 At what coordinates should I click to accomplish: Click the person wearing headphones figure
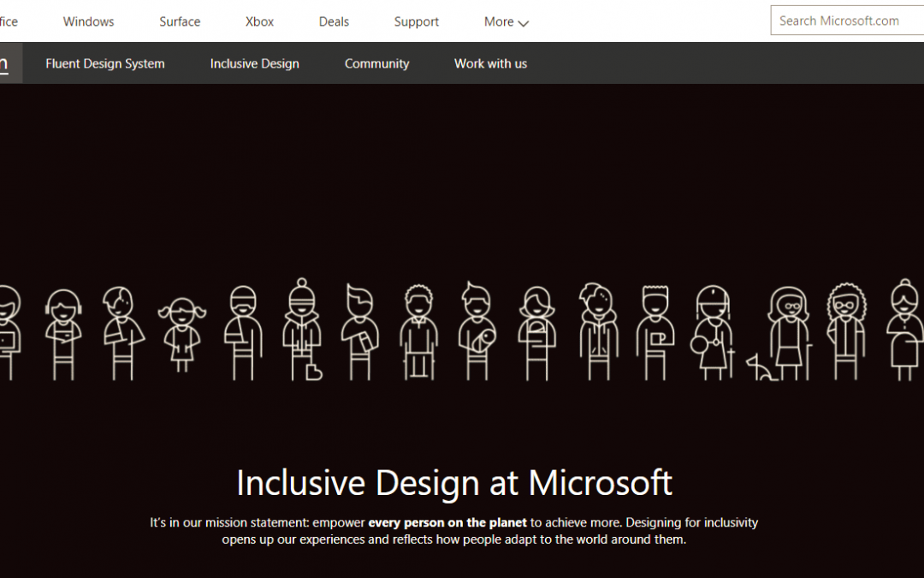[63, 335]
